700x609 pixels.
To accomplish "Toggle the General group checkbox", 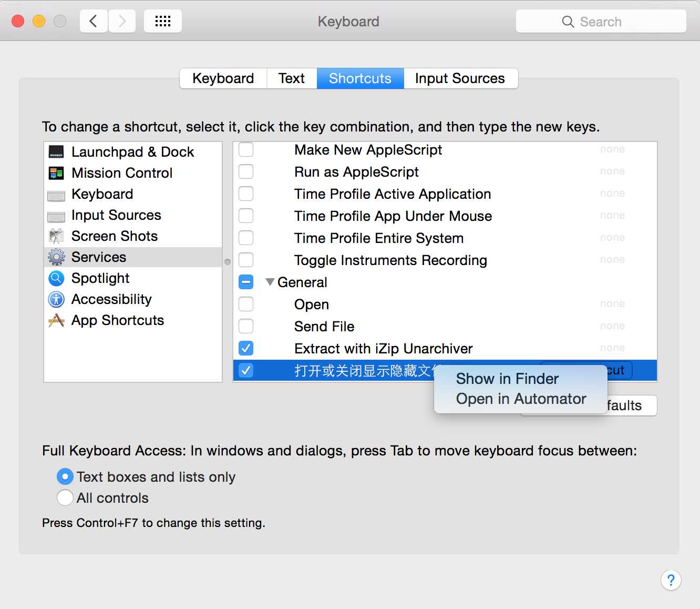I will 246,282.
